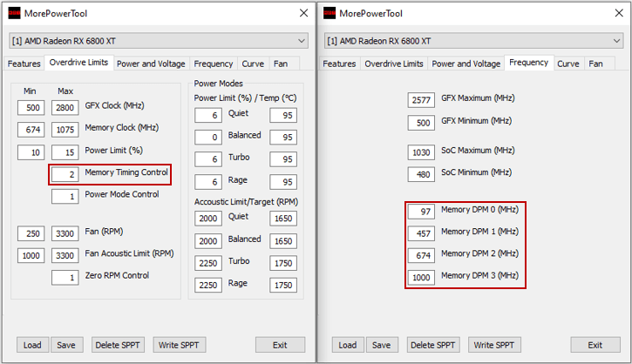This screenshot has width=632, height=364.
Task: Select Frequency tab in right window
Action: pos(529,63)
